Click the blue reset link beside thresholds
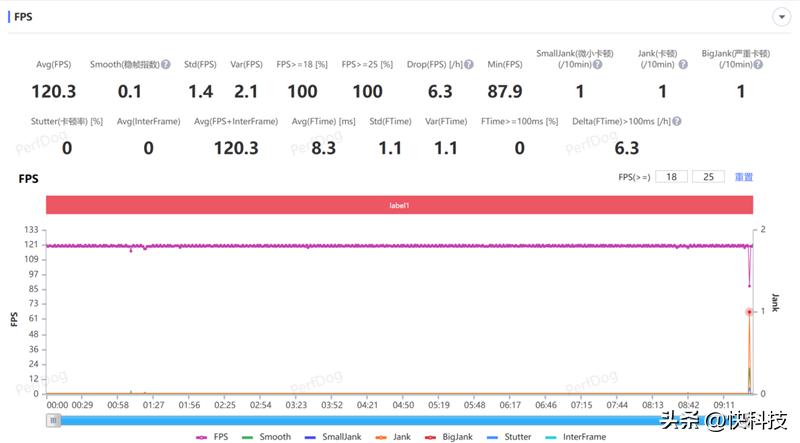 (x=743, y=177)
